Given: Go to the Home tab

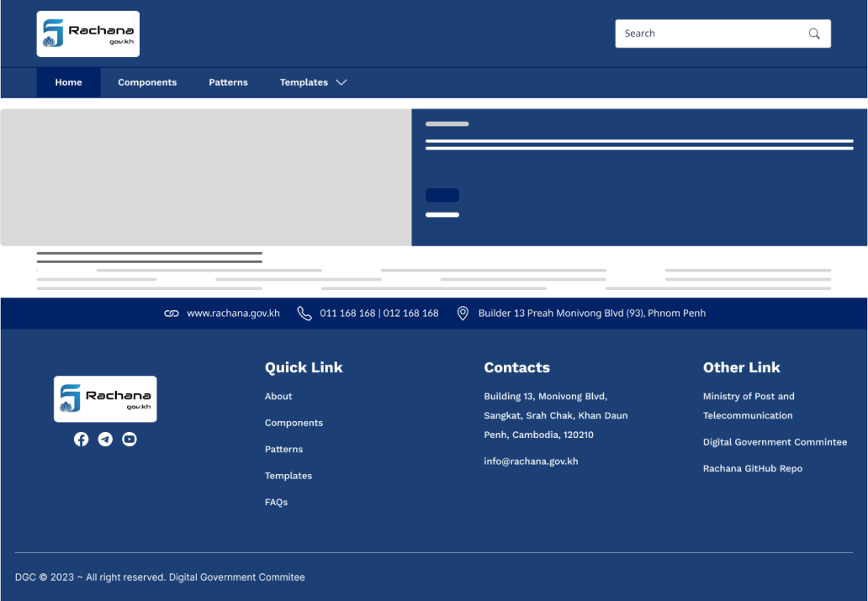Looking at the screenshot, I should (x=68, y=82).
